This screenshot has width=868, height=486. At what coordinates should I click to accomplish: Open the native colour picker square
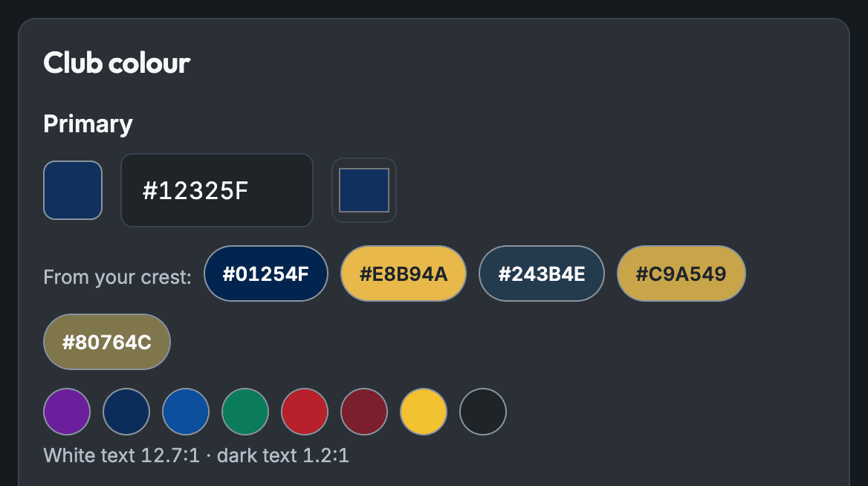click(x=363, y=189)
